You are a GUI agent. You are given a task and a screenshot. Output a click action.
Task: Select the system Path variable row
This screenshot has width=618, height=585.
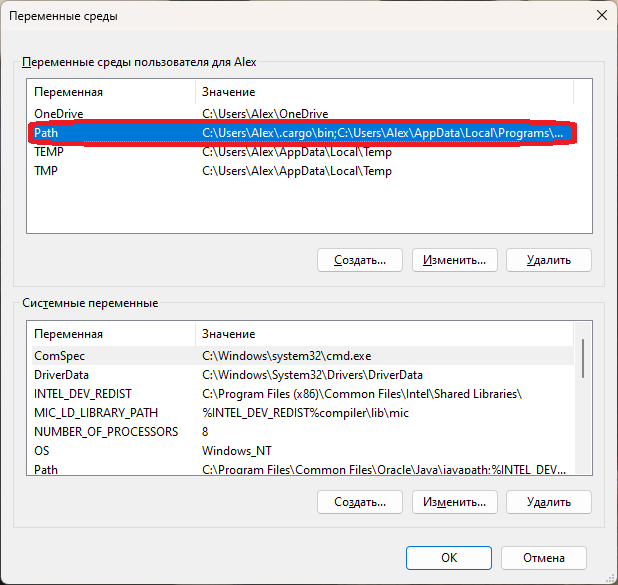pos(302,469)
